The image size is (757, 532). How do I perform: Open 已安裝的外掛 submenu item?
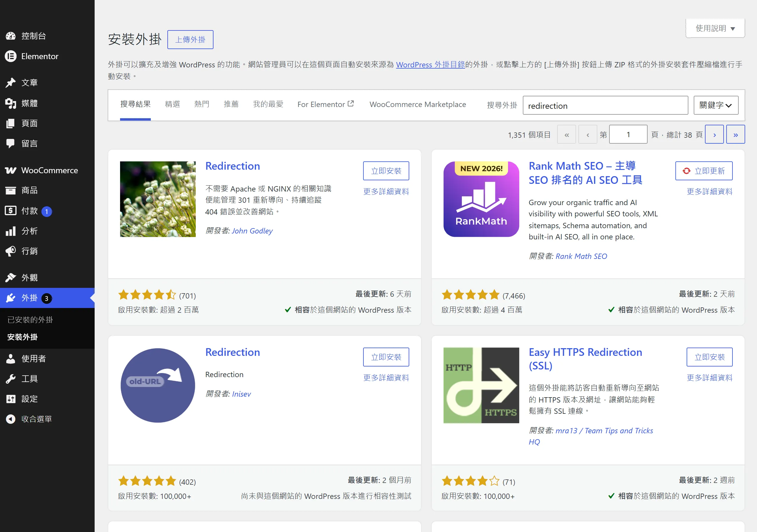tap(30, 320)
